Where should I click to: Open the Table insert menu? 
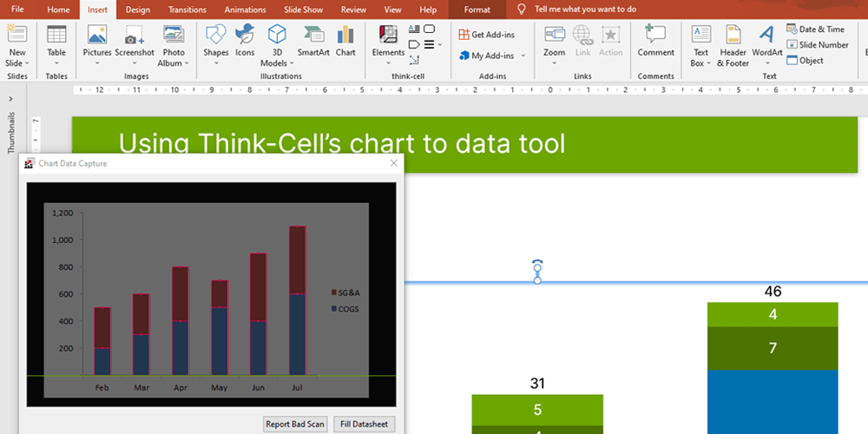tap(56, 46)
